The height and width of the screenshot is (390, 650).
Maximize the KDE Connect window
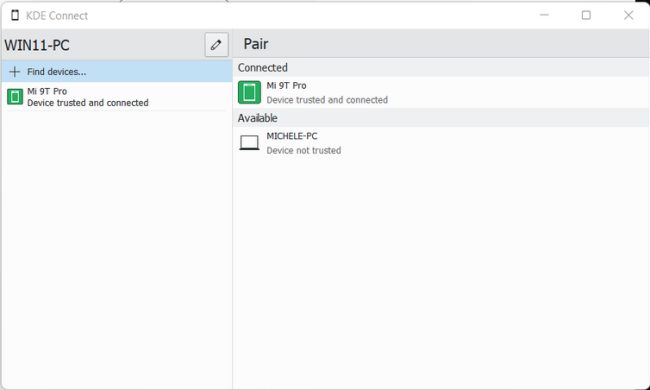586,15
